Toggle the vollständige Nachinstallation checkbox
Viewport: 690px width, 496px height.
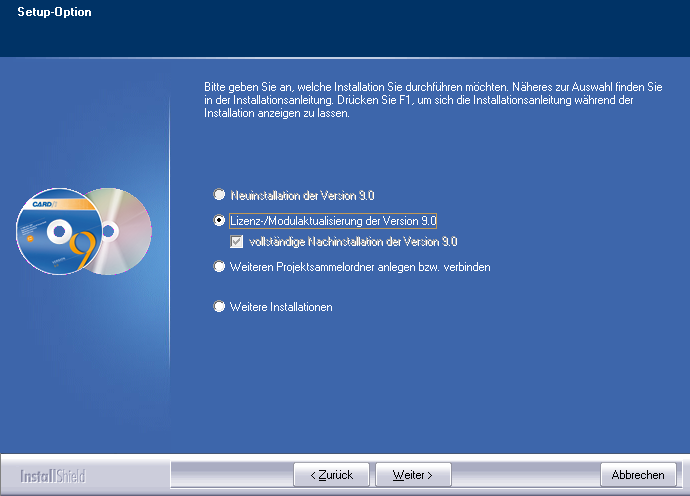click(x=237, y=241)
